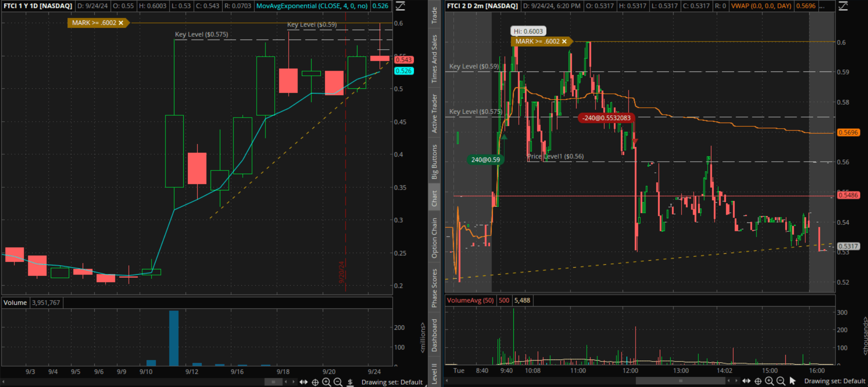Open Drawing set: Default on right chart
This screenshot has width=868, height=387.
point(835,381)
